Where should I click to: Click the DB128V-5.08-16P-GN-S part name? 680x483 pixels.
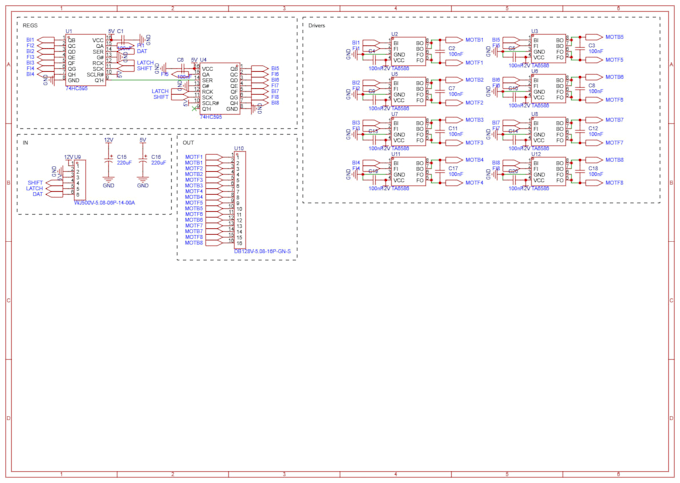[262, 251]
